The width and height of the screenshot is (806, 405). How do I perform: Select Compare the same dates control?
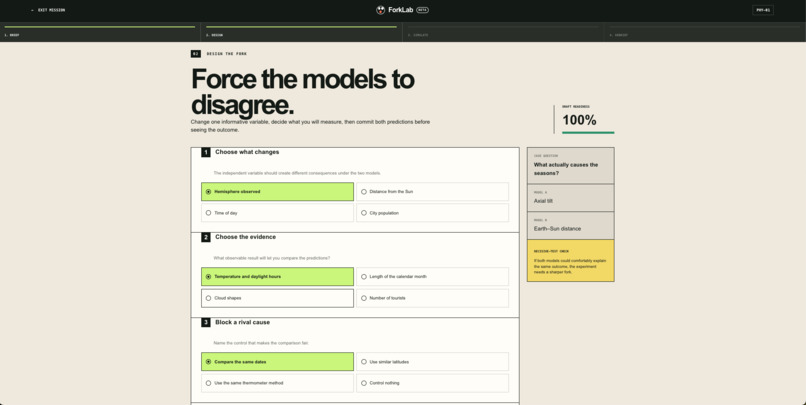tap(278, 362)
